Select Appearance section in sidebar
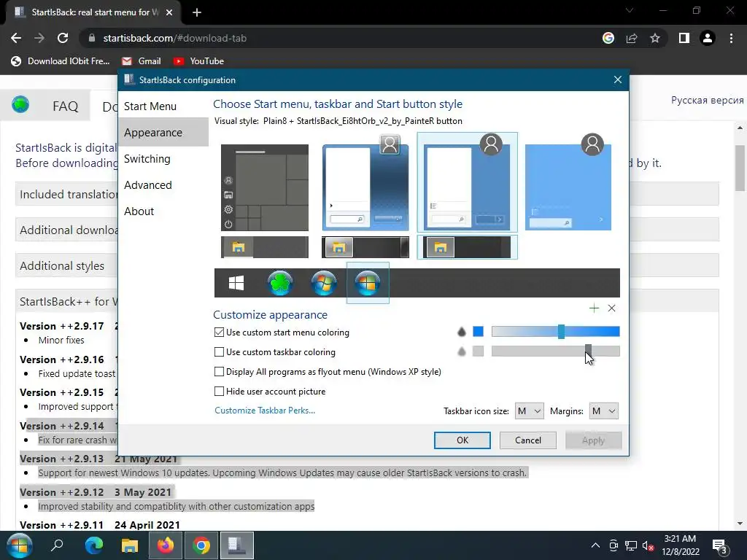Viewport: 747px width, 560px height. point(163,133)
